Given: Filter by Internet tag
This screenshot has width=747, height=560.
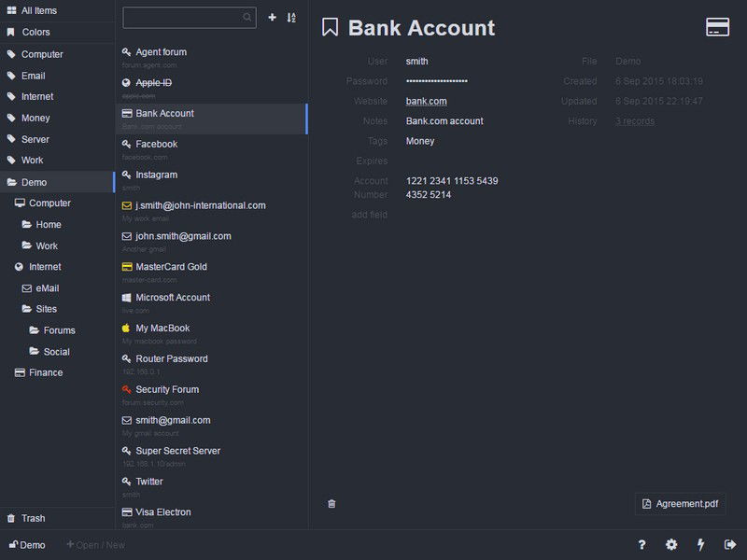Looking at the screenshot, I should click(57, 97).
